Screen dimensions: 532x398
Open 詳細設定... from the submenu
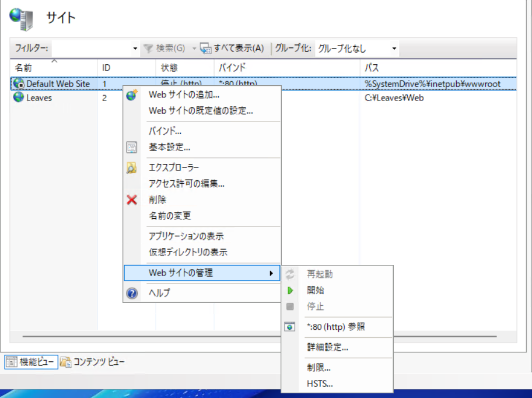click(327, 348)
